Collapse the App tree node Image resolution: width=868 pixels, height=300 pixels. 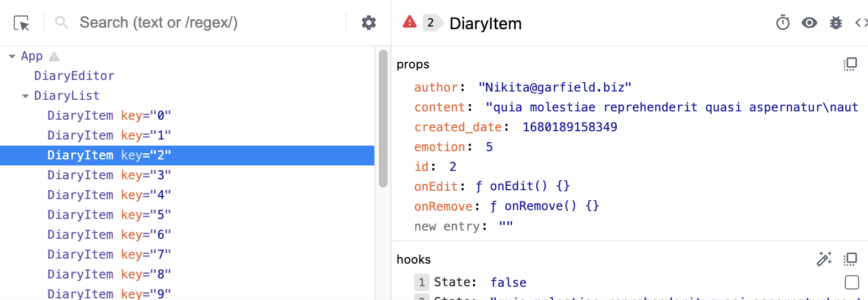12,56
